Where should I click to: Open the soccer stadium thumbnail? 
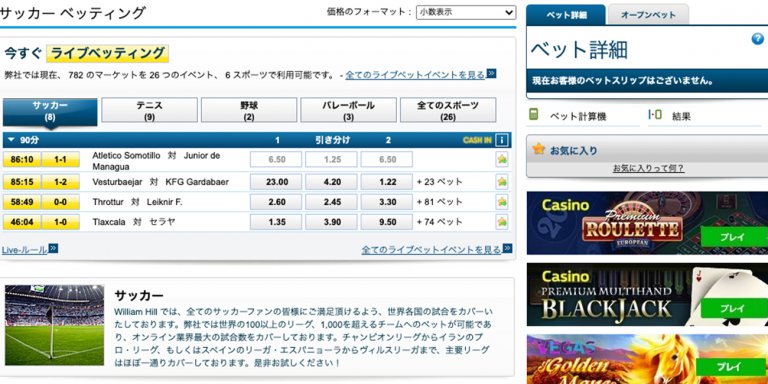point(54,325)
